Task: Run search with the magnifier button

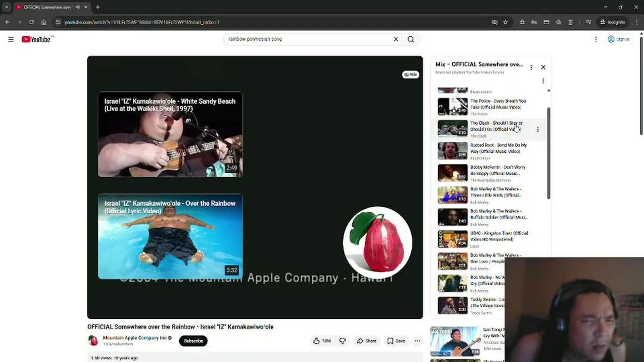Action: 411,39
